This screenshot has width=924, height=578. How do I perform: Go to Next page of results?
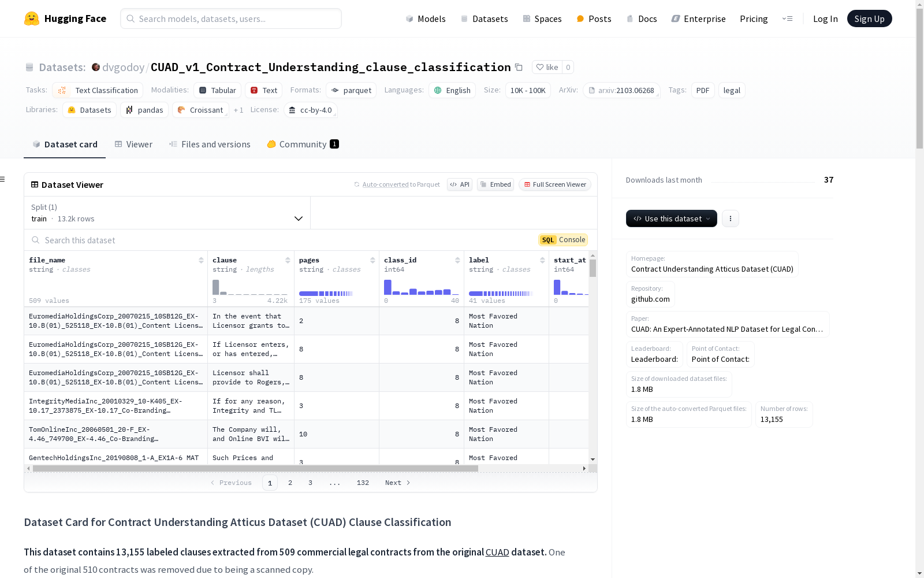pos(398,483)
